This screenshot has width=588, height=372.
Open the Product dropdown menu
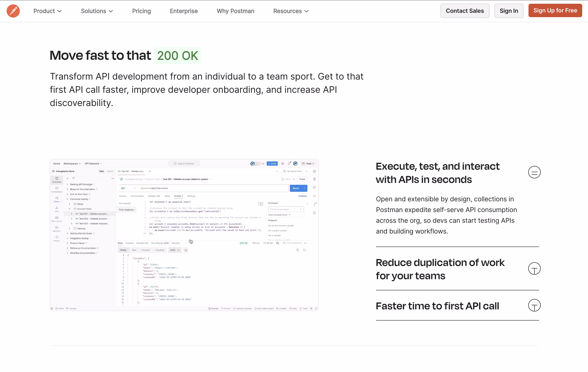pos(47,11)
